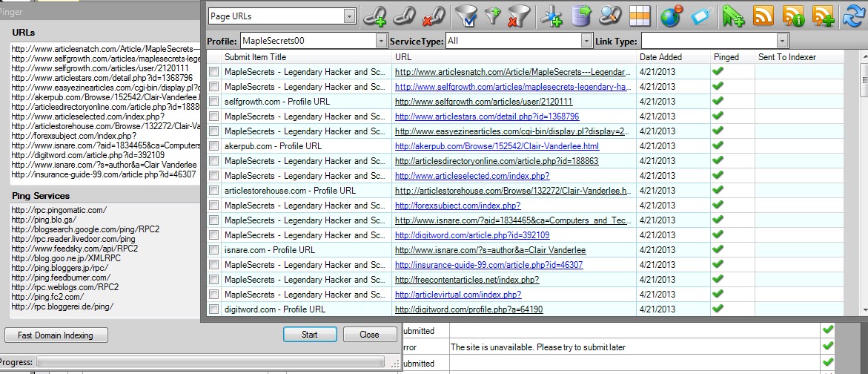Viewport: 868px width, 374px height.
Task: Sort by URL column header
Action: click(x=514, y=57)
